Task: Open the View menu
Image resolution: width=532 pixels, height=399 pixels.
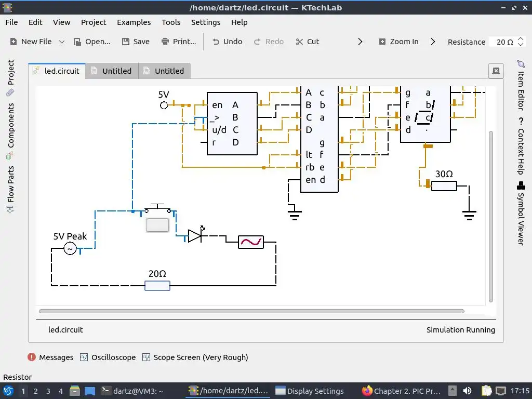Action: [61, 22]
